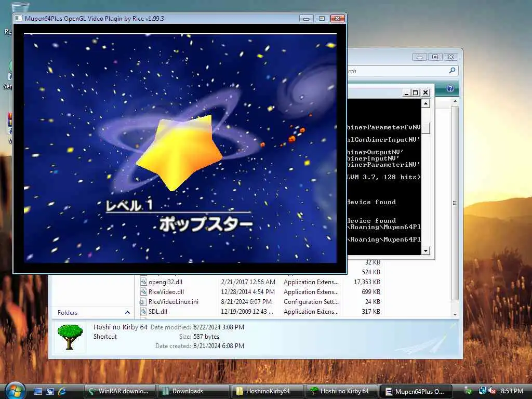Switch to the WinRAR download taskbar button
The image size is (532, 399).
(119, 391)
